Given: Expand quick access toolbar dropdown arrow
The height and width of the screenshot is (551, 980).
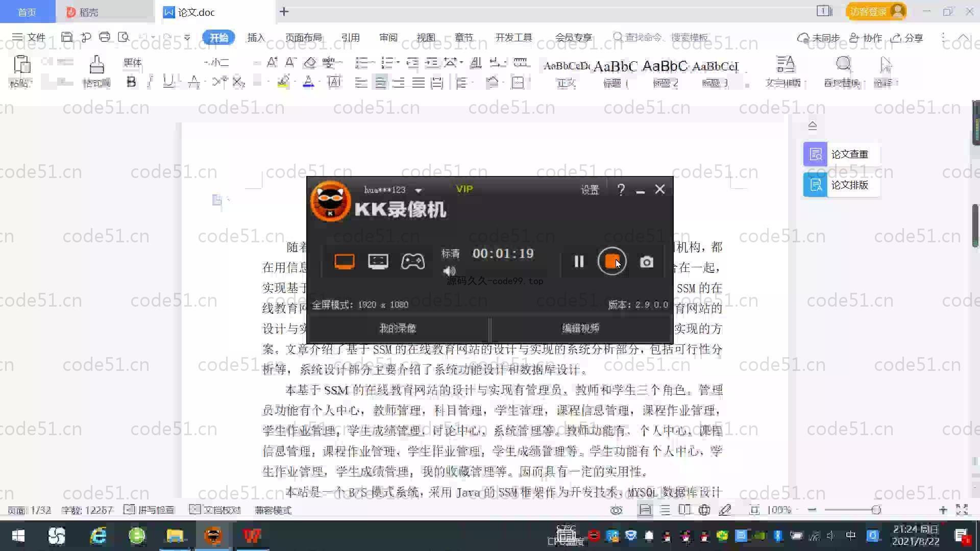Looking at the screenshot, I should click(x=187, y=38).
